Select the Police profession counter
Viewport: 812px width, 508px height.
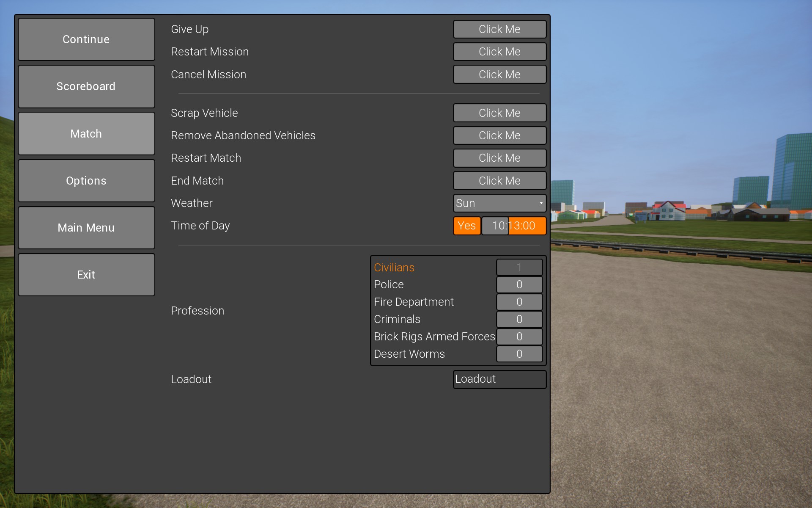click(519, 284)
